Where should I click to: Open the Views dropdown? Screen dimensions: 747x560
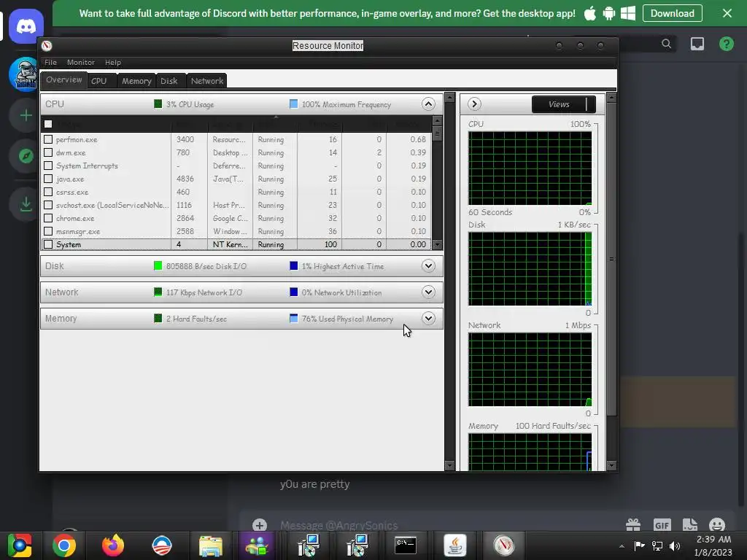click(564, 104)
